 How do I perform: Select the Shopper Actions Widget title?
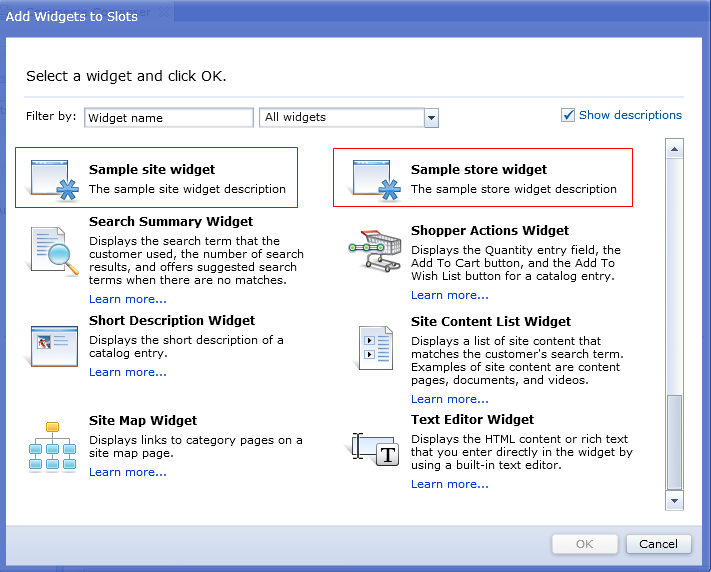coord(490,230)
